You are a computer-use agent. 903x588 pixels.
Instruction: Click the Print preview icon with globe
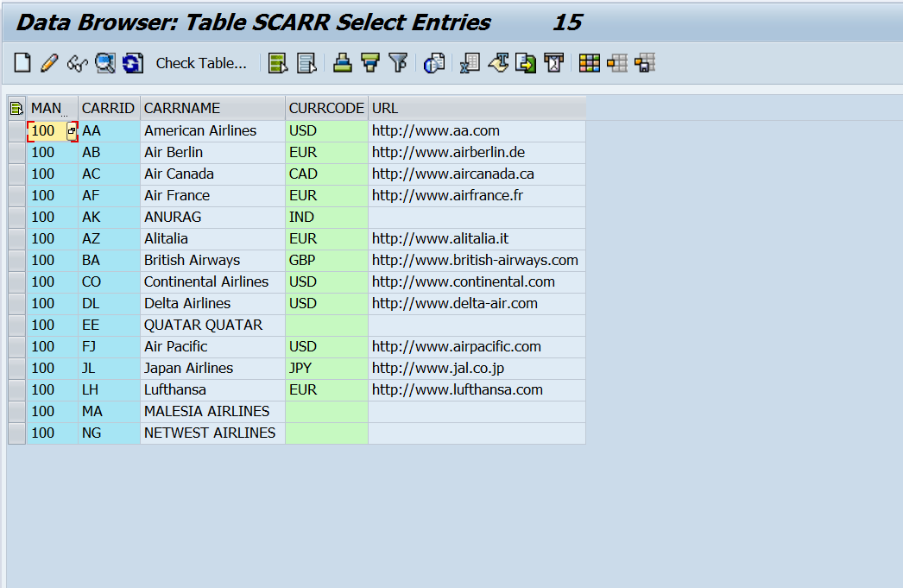click(x=434, y=62)
